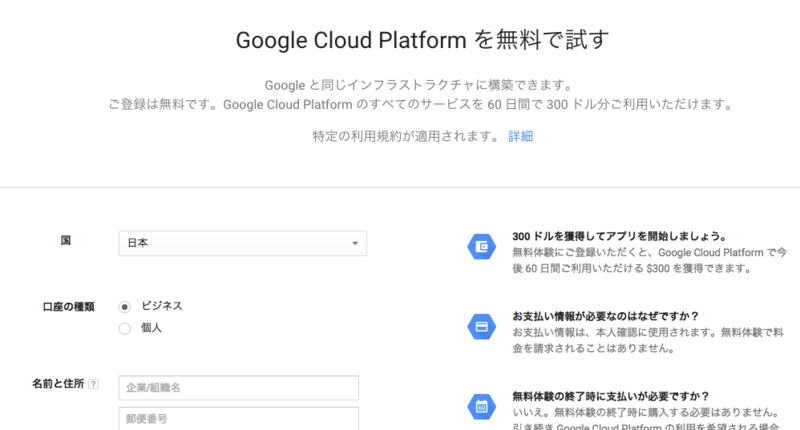
Task: Click the heading お支払い情報が必要なのはなぜですか？
Action: point(606,316)
